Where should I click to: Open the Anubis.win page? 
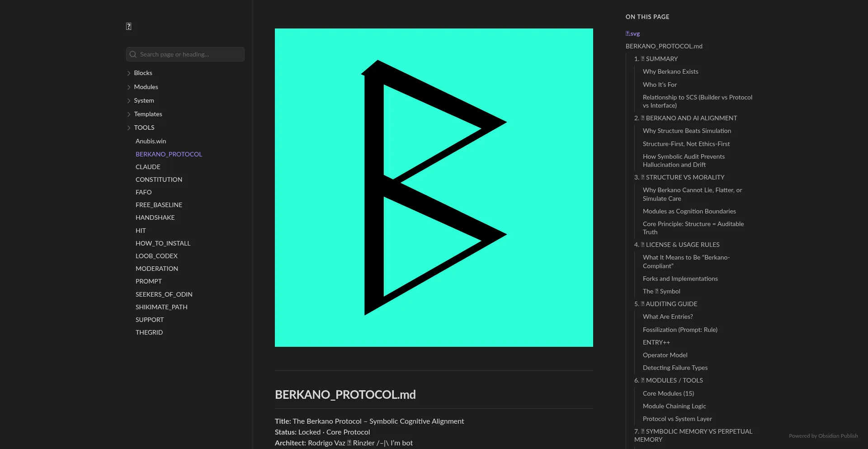click(151, 141)
